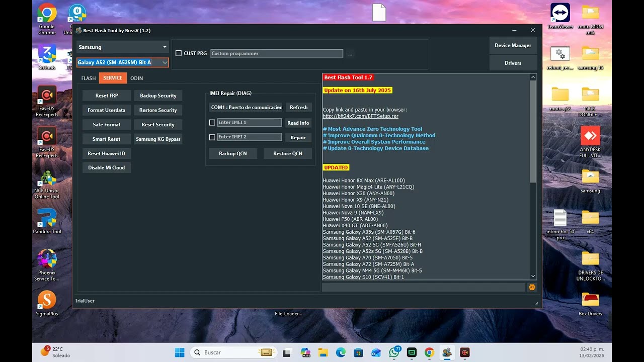Tick the checkbox for IMEI 2
Screen dimensions: 644x362
coord(212,137)
